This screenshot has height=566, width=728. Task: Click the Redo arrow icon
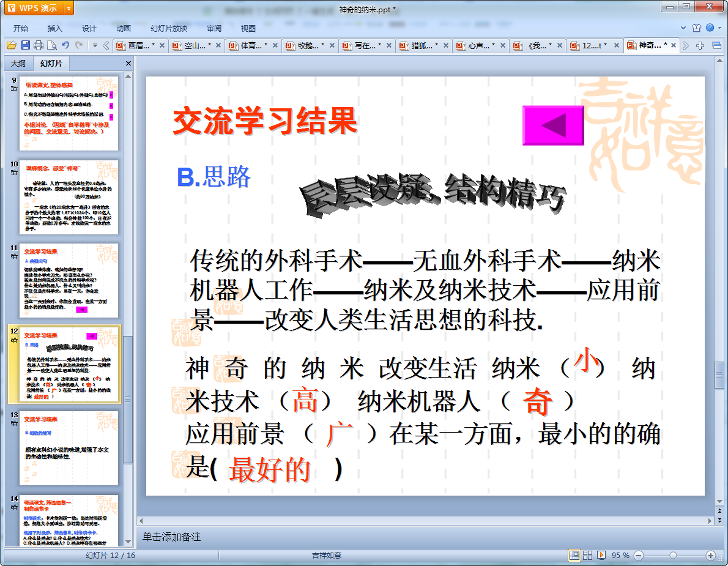pyautogui.click(x=79, y=45)
